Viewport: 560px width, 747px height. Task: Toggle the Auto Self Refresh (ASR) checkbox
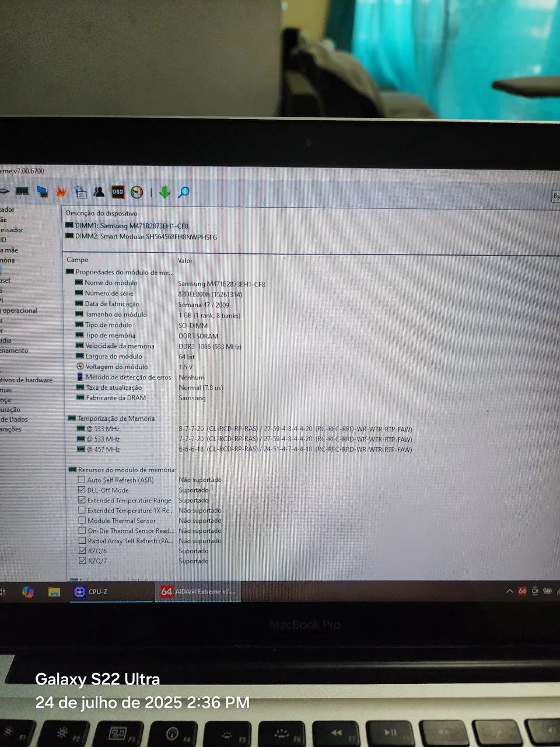coord(82,480)
